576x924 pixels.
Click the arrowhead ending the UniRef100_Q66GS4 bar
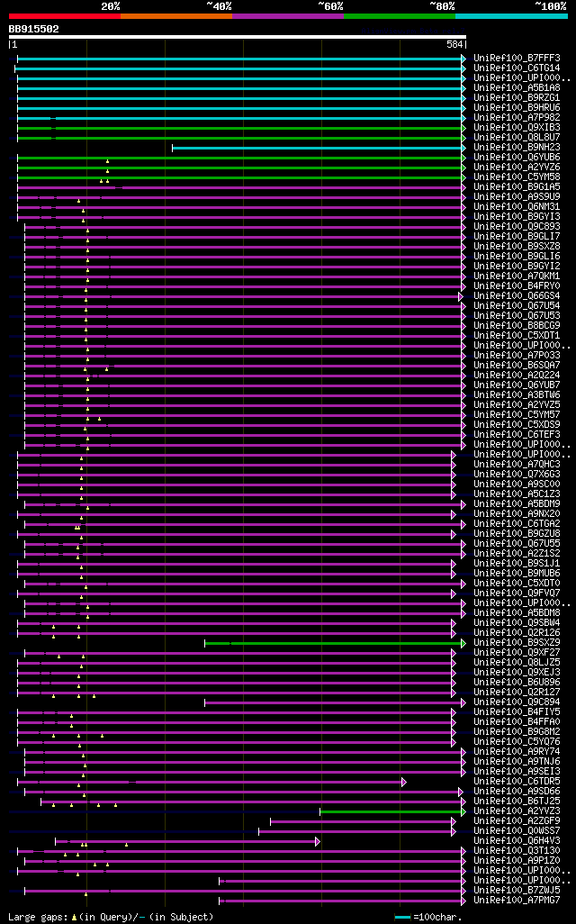pyautogui.click(x=461, y=296)
